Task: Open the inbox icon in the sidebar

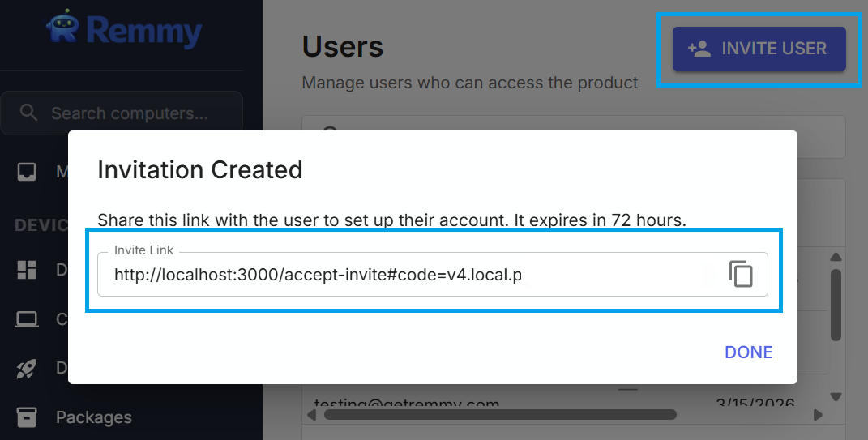Action: 27,172
